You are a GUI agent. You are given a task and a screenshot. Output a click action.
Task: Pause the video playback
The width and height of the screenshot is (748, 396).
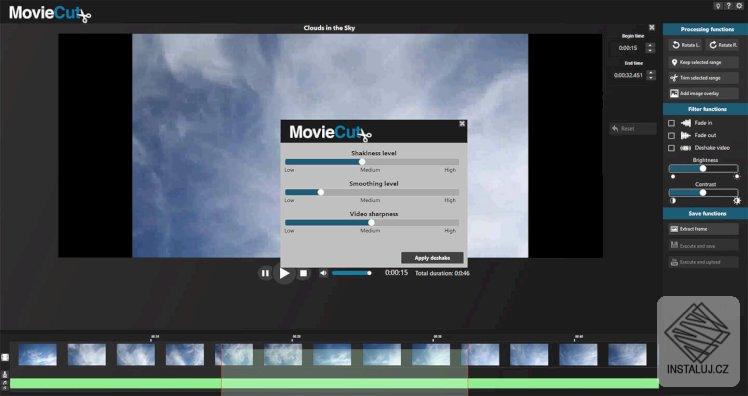pos(265,273)
